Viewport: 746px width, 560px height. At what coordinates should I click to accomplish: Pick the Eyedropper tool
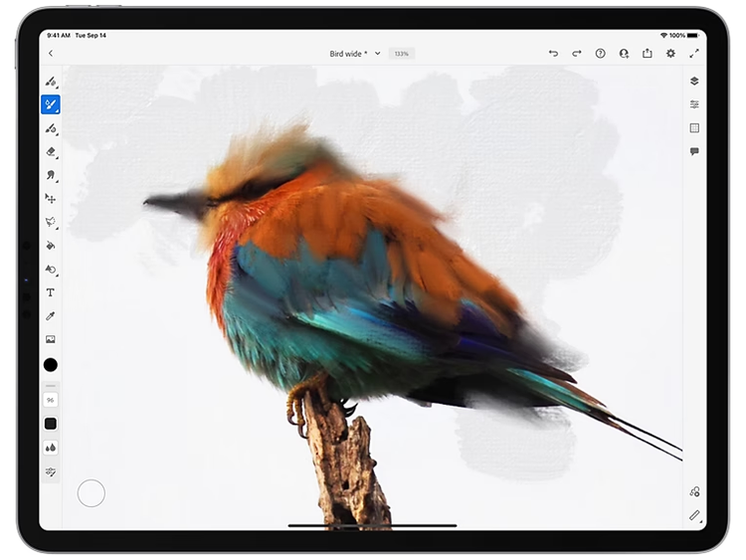click(x=51, y=316)
